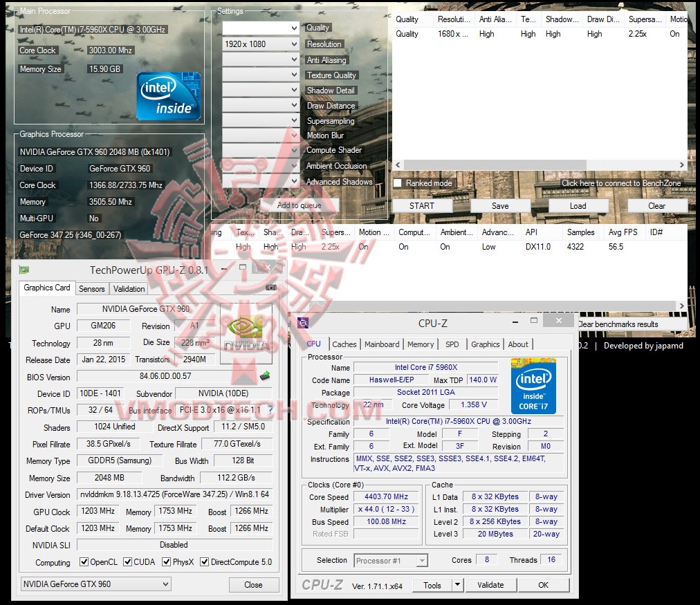Open the Draw Distance dropdown
The height and width of the screenshot is (605, 700).
[261, 105]
